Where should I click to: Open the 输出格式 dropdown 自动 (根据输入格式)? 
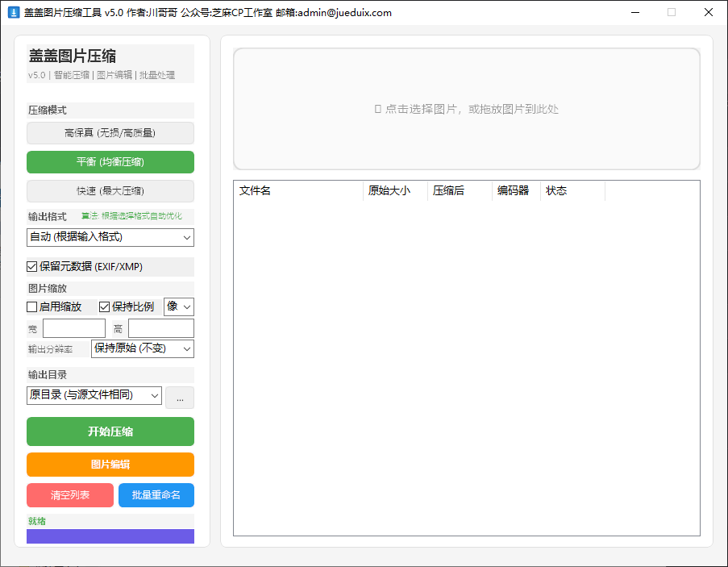[110, 237]
